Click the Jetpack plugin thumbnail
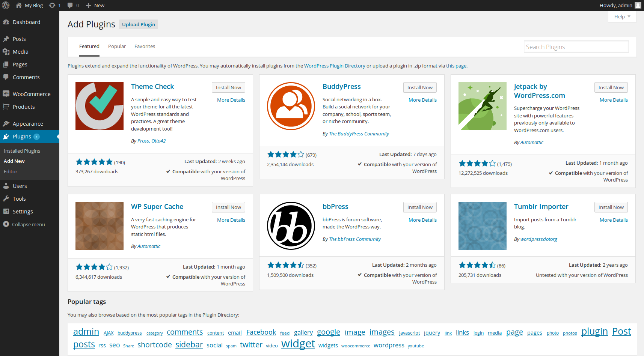 483,106
